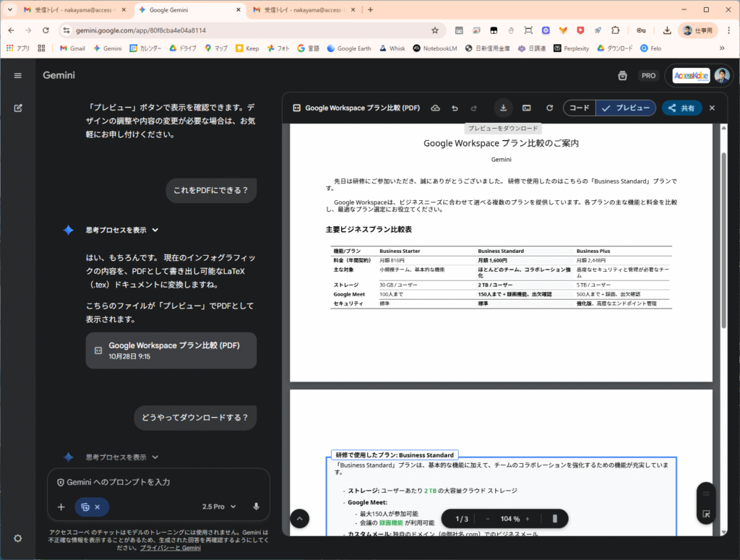Image resolution: width=740 pixels, height=560 pixels.
Task: Switch canvas to プレビュー view
Action: tap(627, 108)
